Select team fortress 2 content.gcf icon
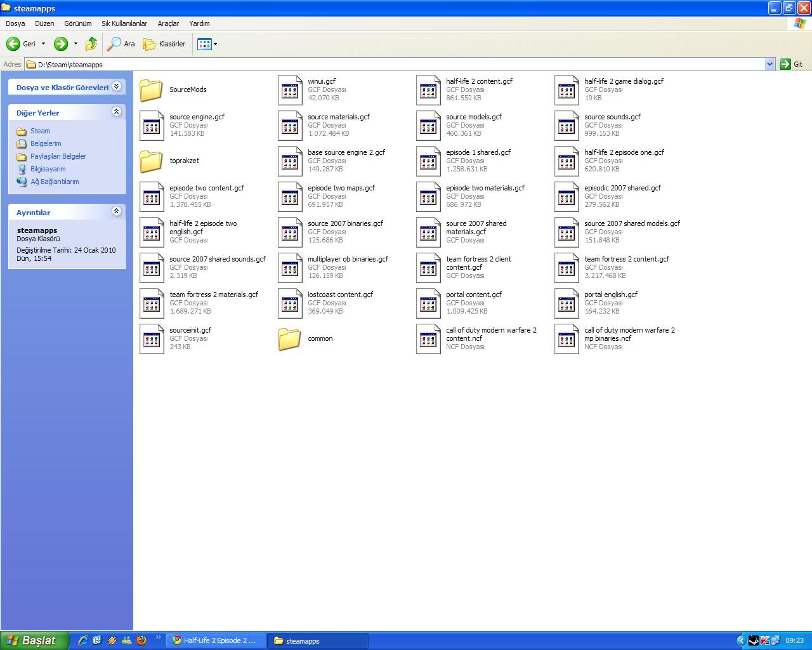This screenshot has width=812, height=650. (566, 268)
